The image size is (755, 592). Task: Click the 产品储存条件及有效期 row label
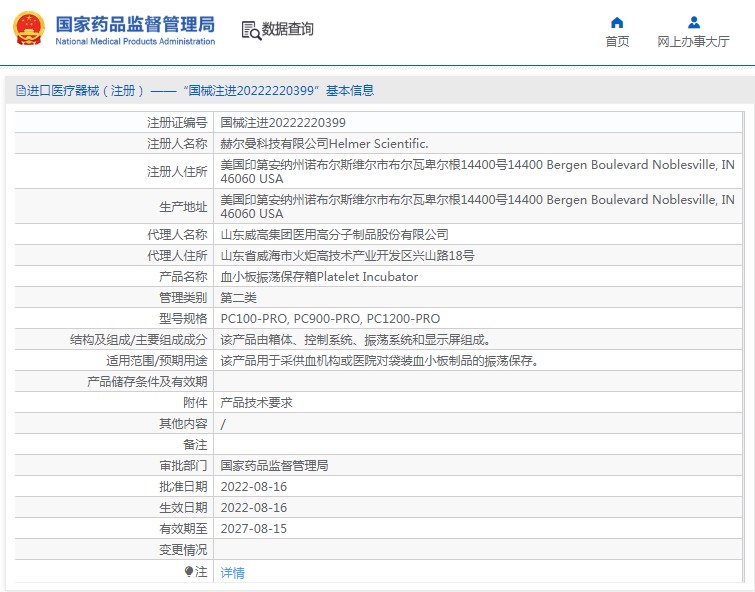click(x=147, y=382)
